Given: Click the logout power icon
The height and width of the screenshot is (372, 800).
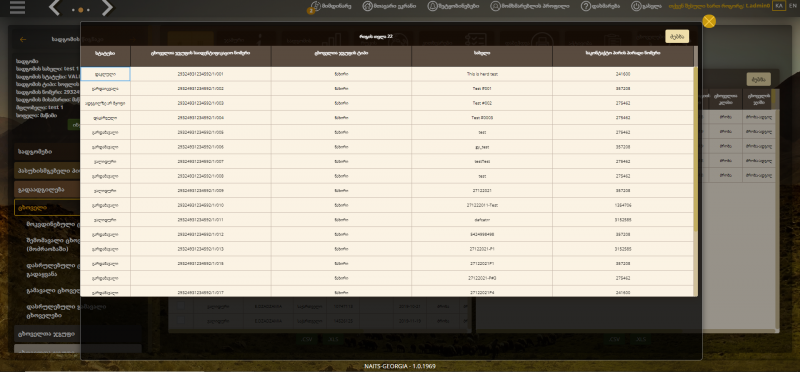Looking at the screenshot, I should (x=636, y=6).
